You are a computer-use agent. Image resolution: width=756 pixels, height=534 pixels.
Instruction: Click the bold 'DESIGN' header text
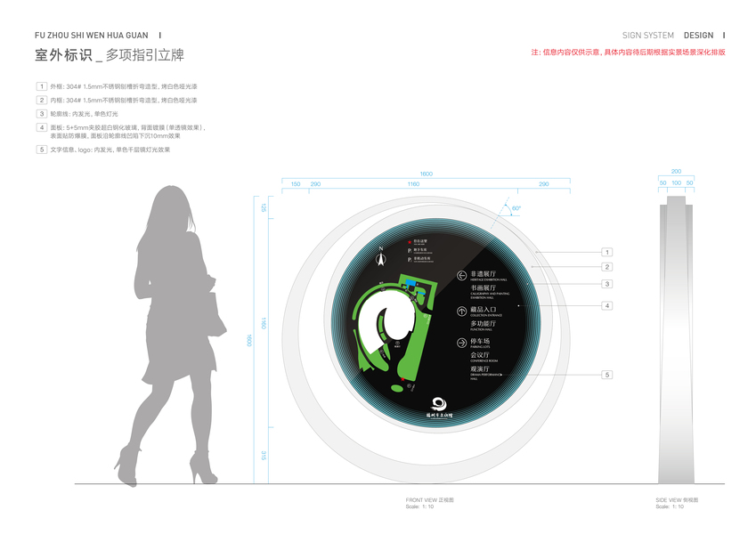pos(699,36)
